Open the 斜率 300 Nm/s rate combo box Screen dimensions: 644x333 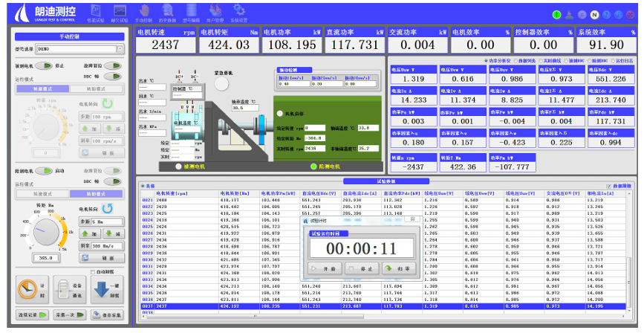107,245
